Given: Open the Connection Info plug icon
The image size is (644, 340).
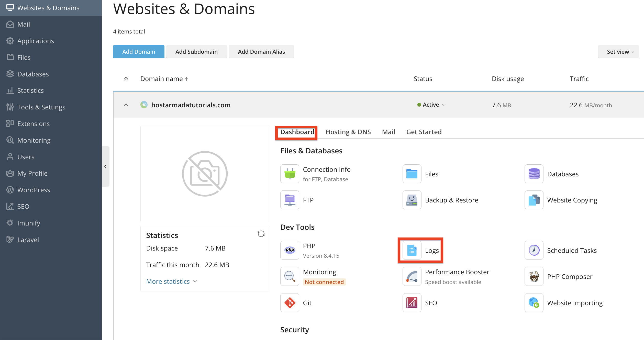Looking at the screenshot, I should (290, 174).
